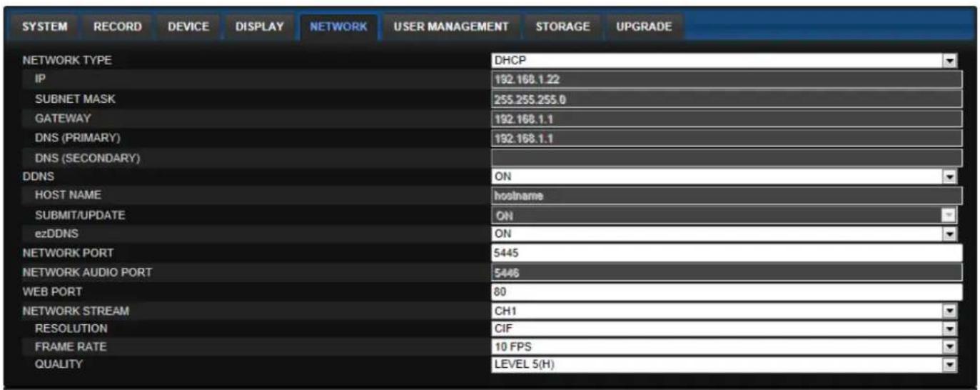
Task: Click the DNS (SECONDARY) label
Action: point(86,157)
